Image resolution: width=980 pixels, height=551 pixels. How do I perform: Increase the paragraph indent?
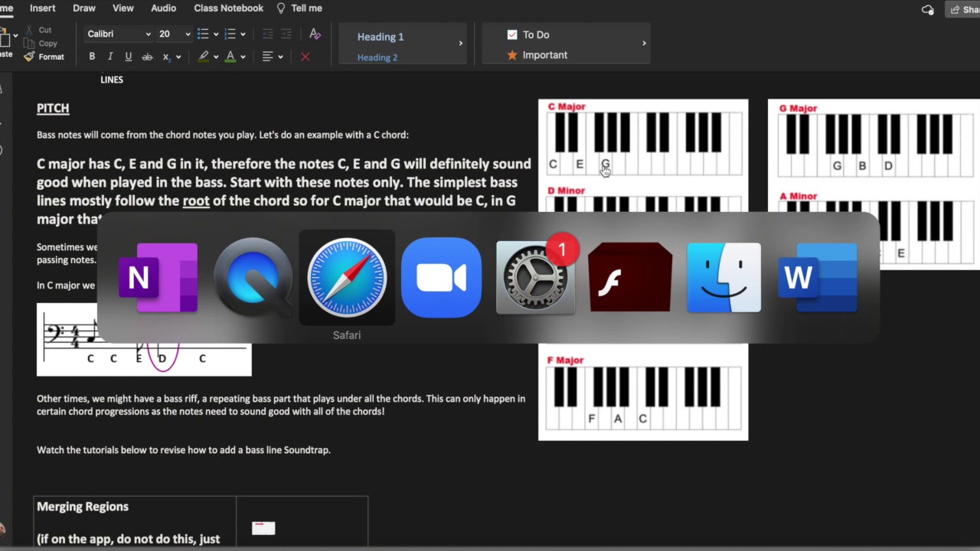click(286, 34)
